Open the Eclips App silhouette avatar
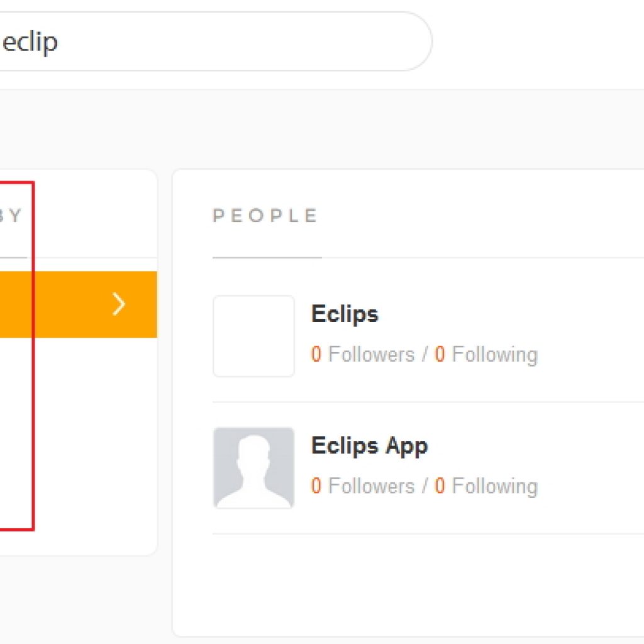Image resolution: width=644 pixels, height=644 pixels. (x=254, y=468)
